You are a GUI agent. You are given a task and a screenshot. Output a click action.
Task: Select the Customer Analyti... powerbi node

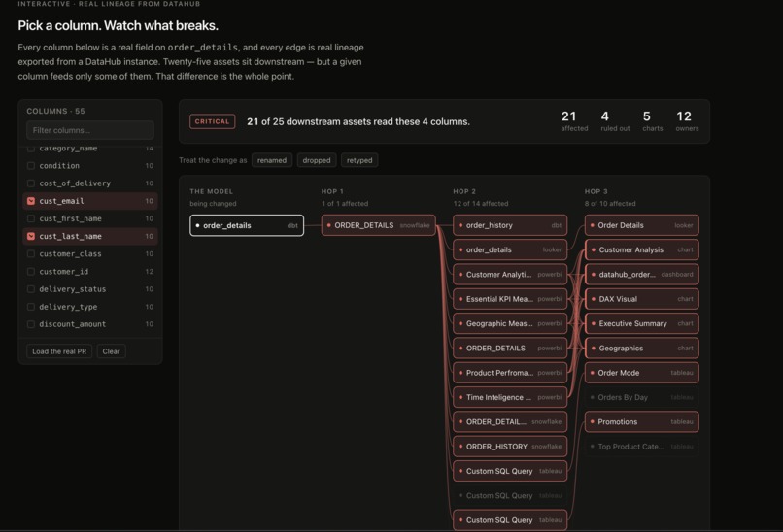coord(510,275)
